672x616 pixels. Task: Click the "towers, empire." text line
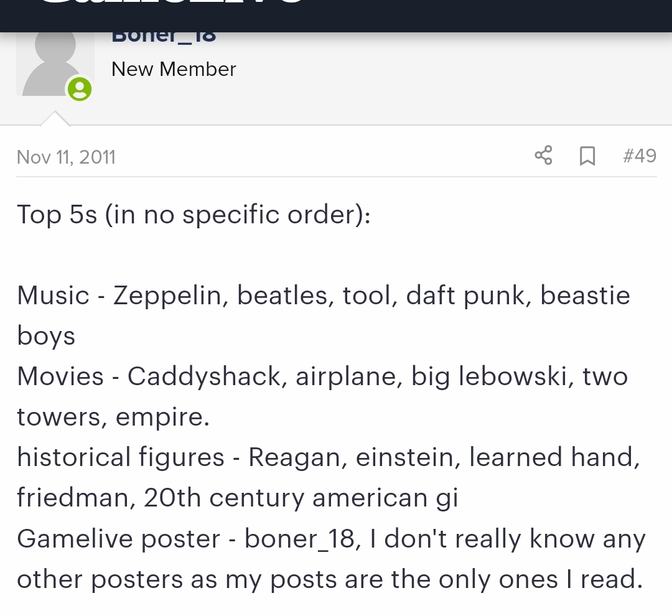[x=113, y=417]
